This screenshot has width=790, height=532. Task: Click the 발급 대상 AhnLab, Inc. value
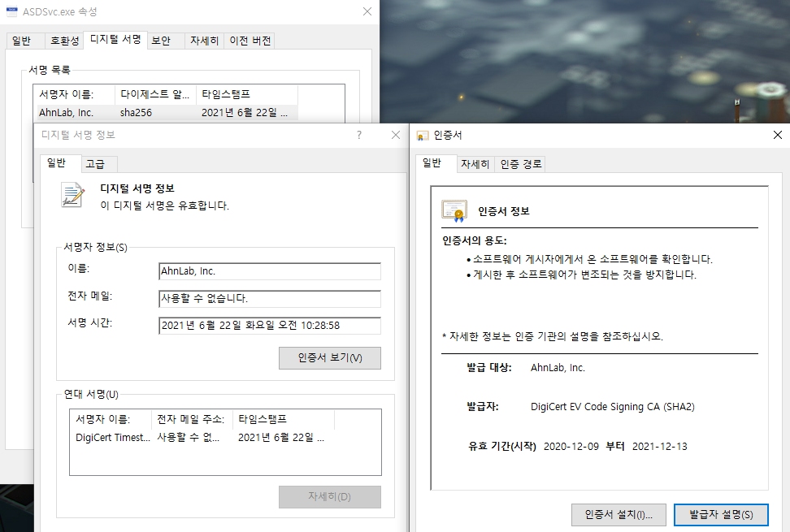(x=558, y=368)
